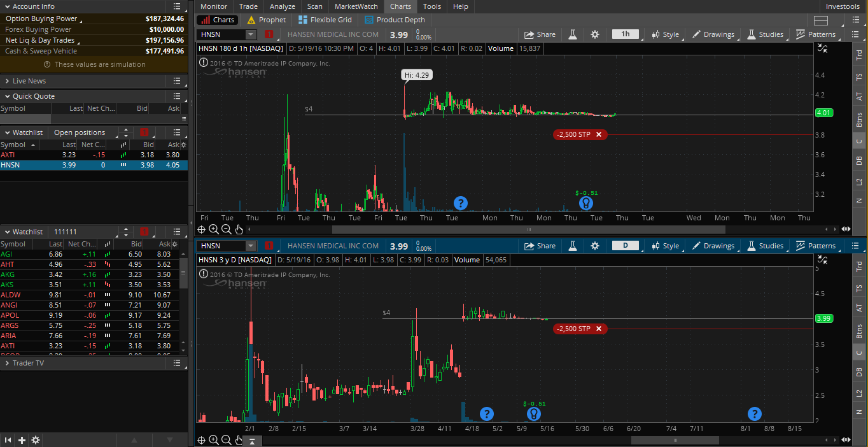Click question mark icon near 8/1 on lower chart
The width and height of the screenshot is (868, 447).
(754, 414)
